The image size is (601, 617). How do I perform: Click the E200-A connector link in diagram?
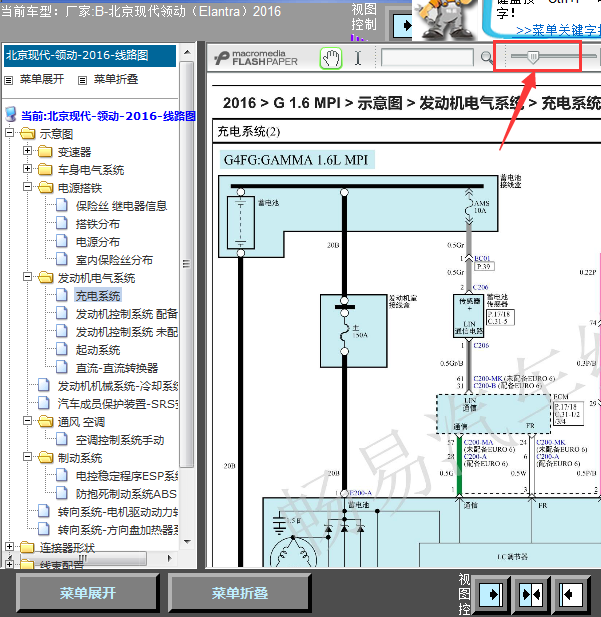[361, 493]
